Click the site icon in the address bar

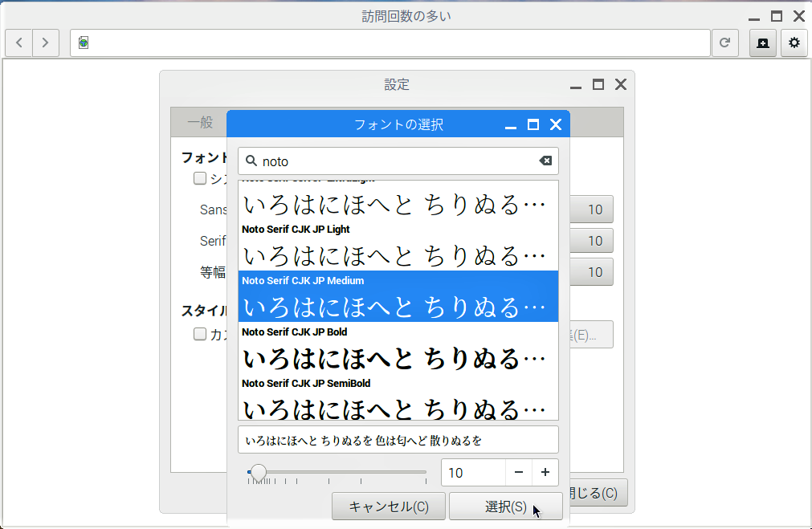pos(84,43)
